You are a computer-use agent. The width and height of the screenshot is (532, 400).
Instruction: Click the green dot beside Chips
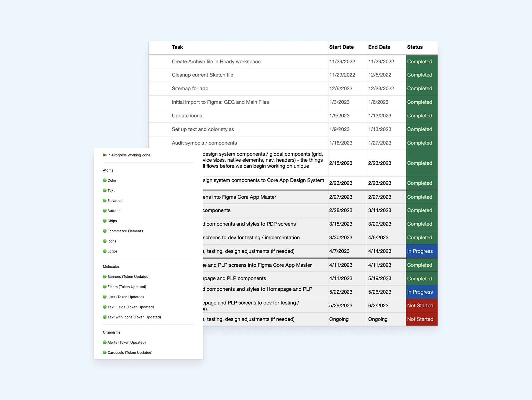click(x=105, y=221)
